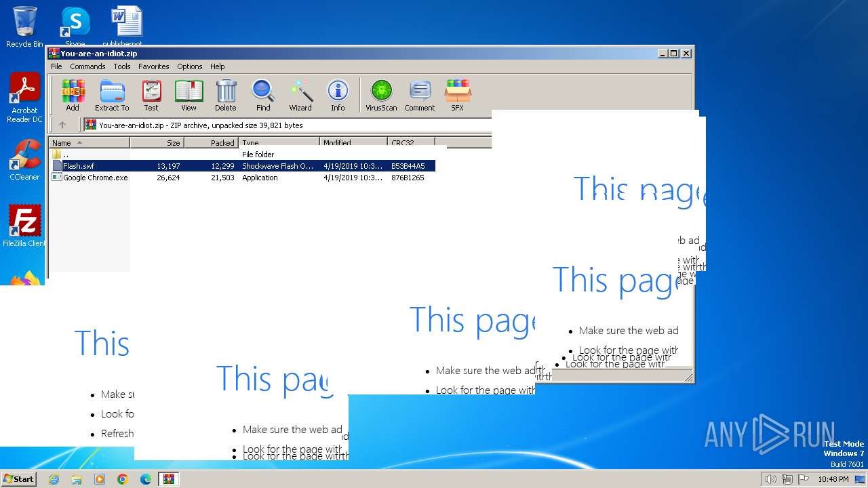
Task: Click the CRC32 value 876B1265
Action: (408, 178)
